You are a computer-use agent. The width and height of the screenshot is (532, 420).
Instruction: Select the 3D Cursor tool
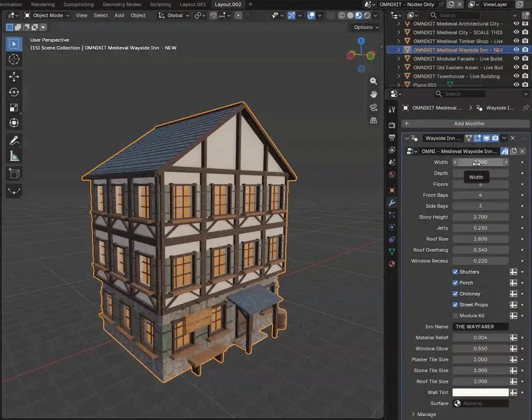(x=14, y=59)
